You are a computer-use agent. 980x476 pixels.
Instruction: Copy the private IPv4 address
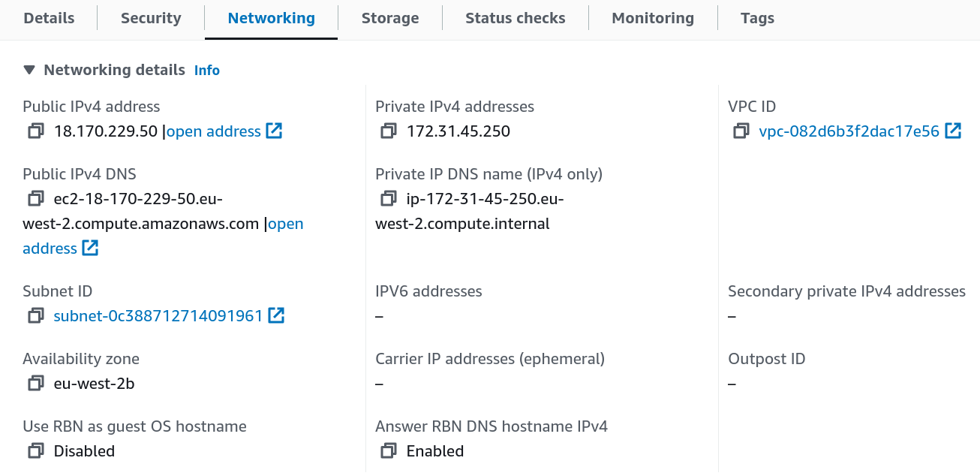click(388, 131)
